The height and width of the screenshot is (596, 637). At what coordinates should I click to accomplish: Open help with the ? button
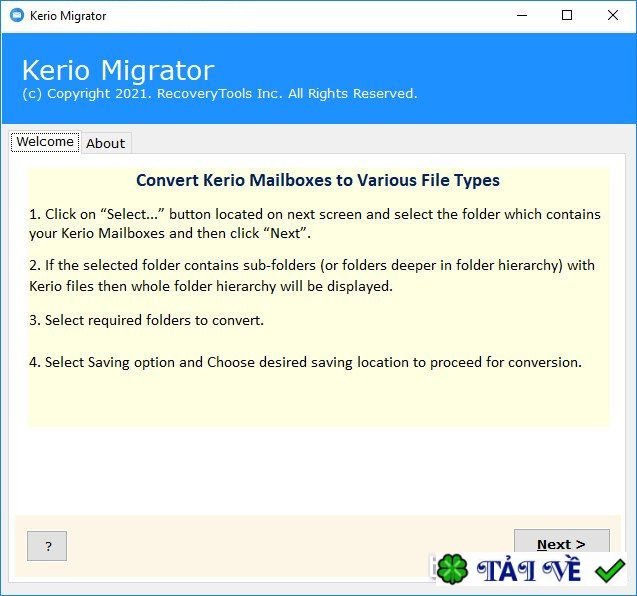[47, 546]
